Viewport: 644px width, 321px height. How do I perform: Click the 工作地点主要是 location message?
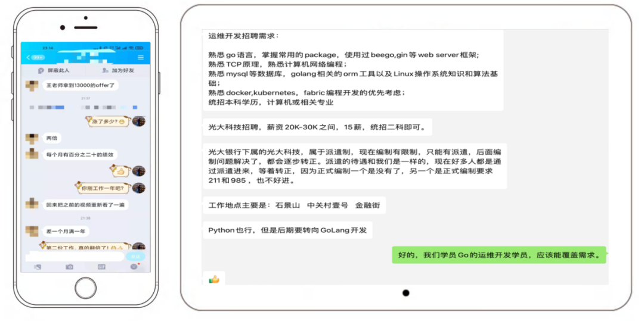pyautogui.click(x=294, y=205)
